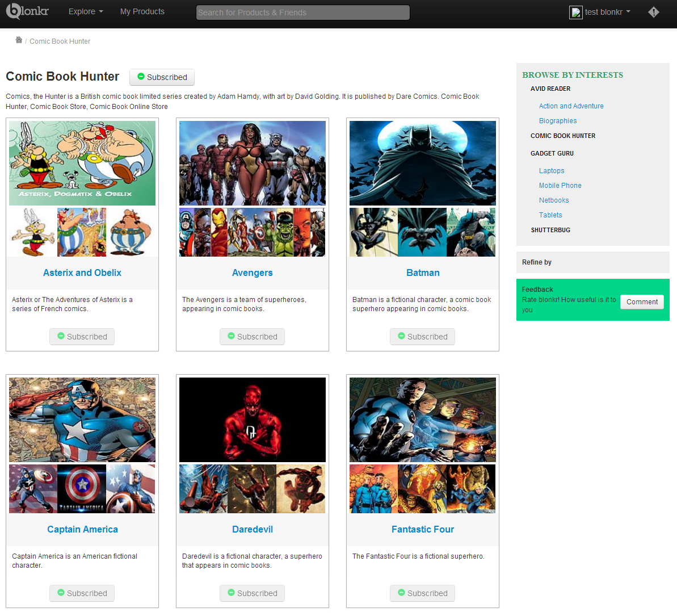Select COMIC BOOK HUNTER interest category
This screenshot has width=677, height=616.
[563, 136]
